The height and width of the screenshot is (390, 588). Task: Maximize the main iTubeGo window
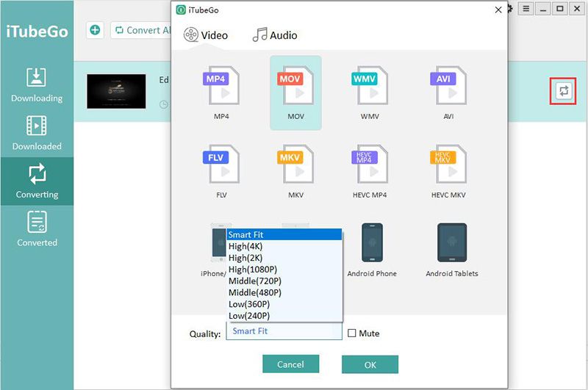click(559, 9)
